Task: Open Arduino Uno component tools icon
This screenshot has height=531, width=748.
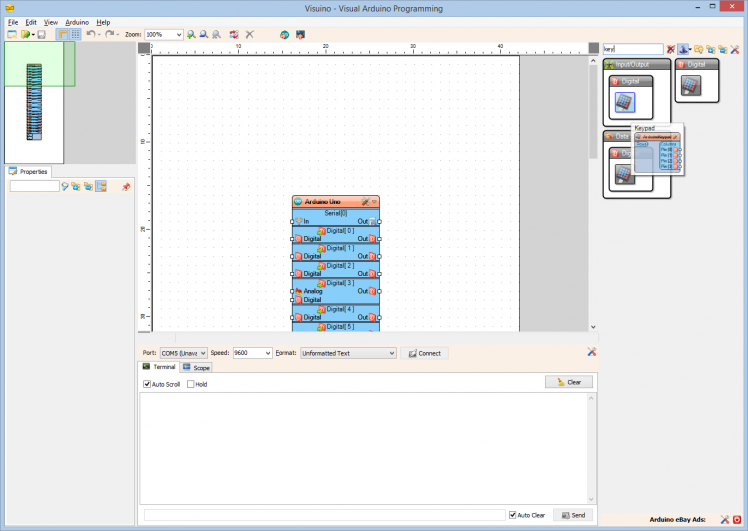Action: 366,202
